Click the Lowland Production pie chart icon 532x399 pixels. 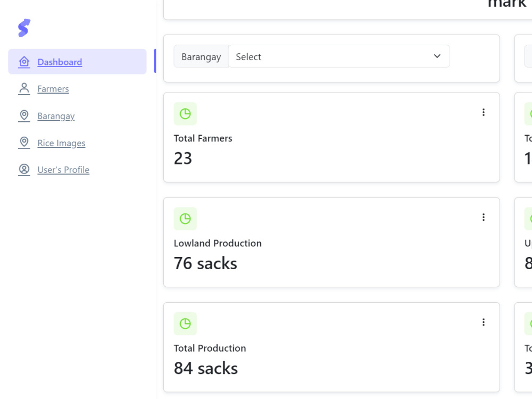185,219
